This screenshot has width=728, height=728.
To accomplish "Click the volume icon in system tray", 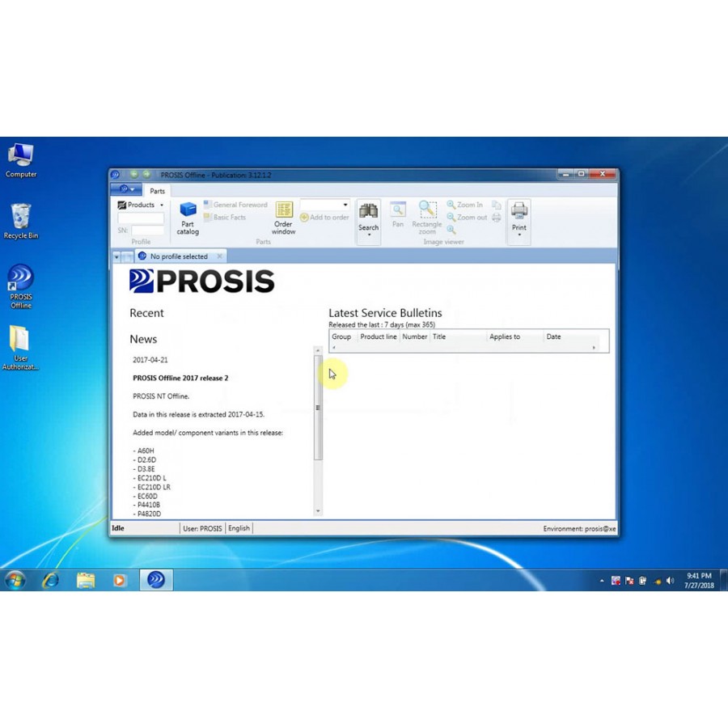I will (670, 581).
